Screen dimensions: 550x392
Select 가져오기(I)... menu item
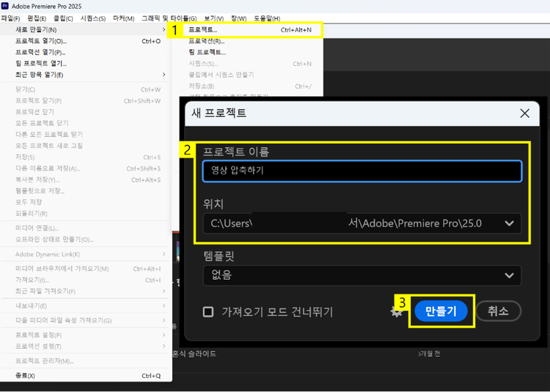tap(86, 280)
